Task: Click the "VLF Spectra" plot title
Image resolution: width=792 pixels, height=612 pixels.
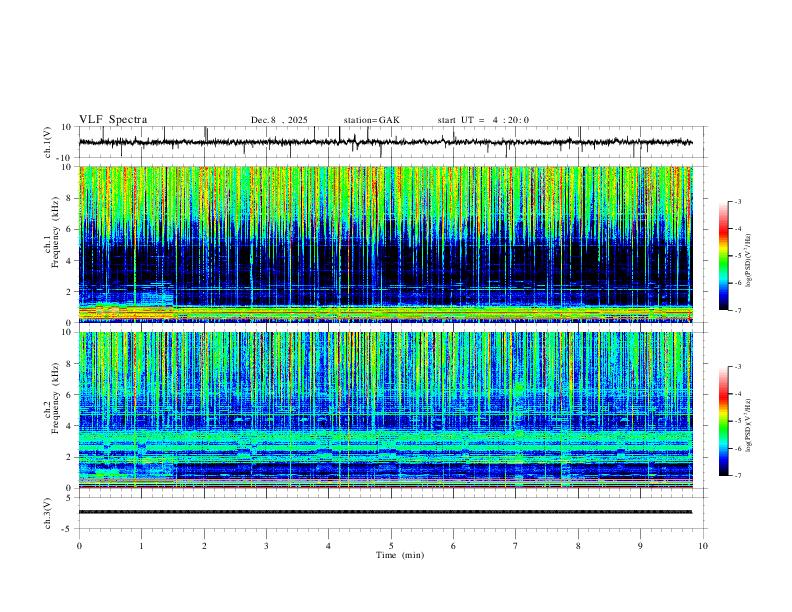Action: 113,120
